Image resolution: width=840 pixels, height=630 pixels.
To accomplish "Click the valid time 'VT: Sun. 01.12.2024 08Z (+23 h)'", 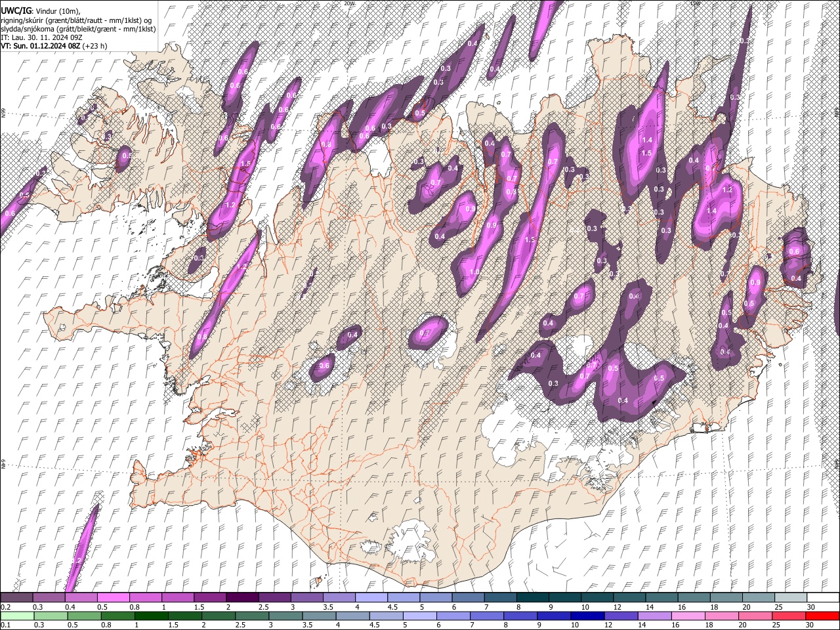I will click(54, 46).
